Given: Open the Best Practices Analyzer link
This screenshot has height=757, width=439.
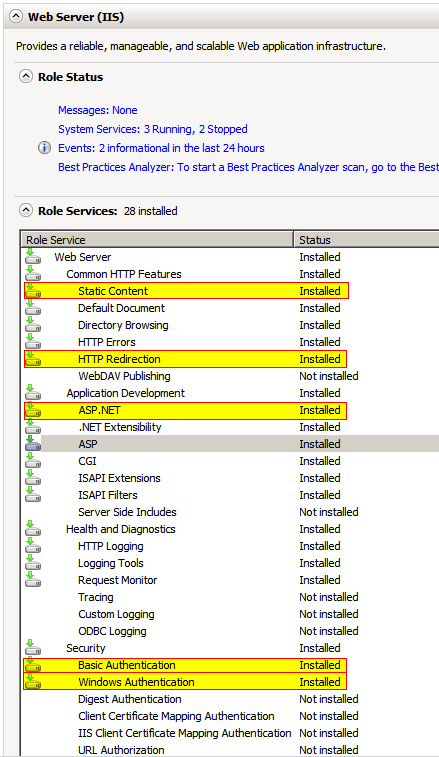Looking at the screenshot, I should (248, 167).
